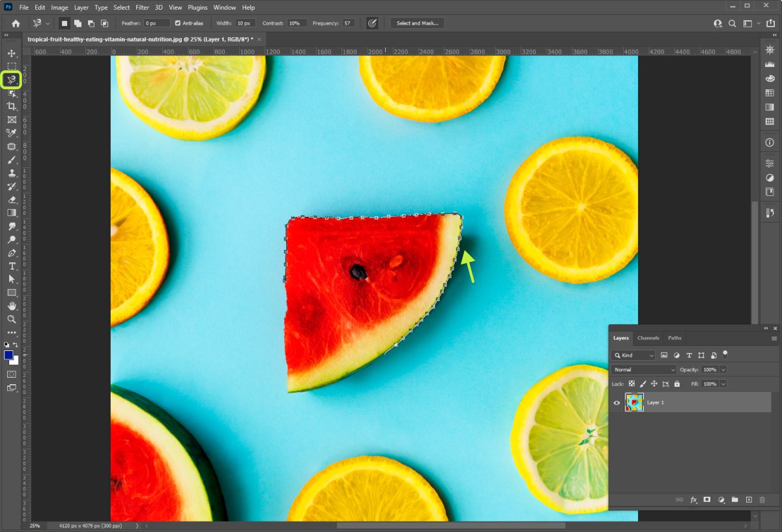
Task: Open the Normal blend mode dropdown
Action: point(644,370)
